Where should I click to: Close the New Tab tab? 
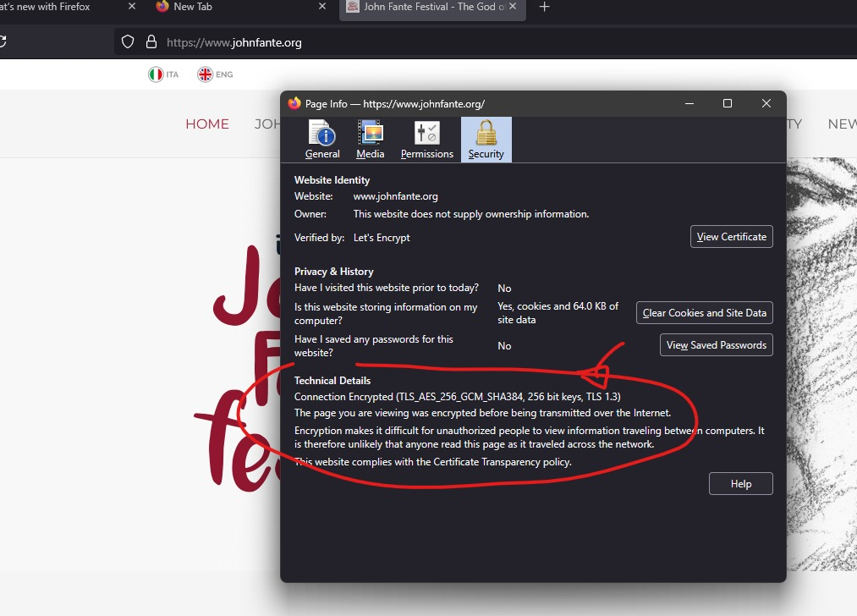pyautogui.click(x=322, y=7)
